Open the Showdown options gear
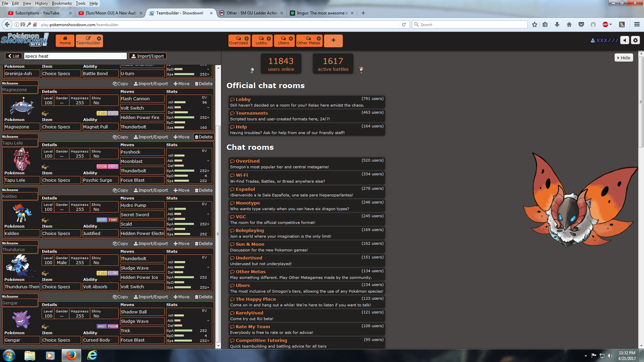Image resolution: width=644 pixels, height=362 pixels. 635,40
